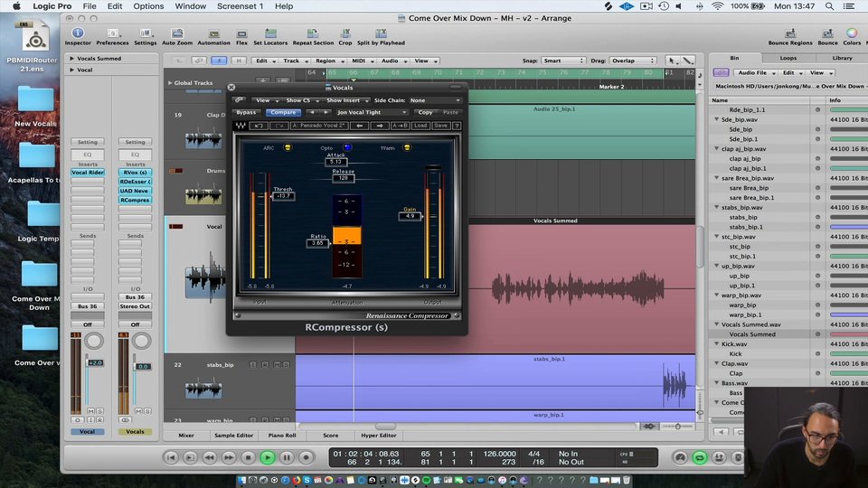Click the Thresh slider handle in RCompressor
Image resolution: width=868 pixels, height=488 pixels.
(x=283, y=196)
